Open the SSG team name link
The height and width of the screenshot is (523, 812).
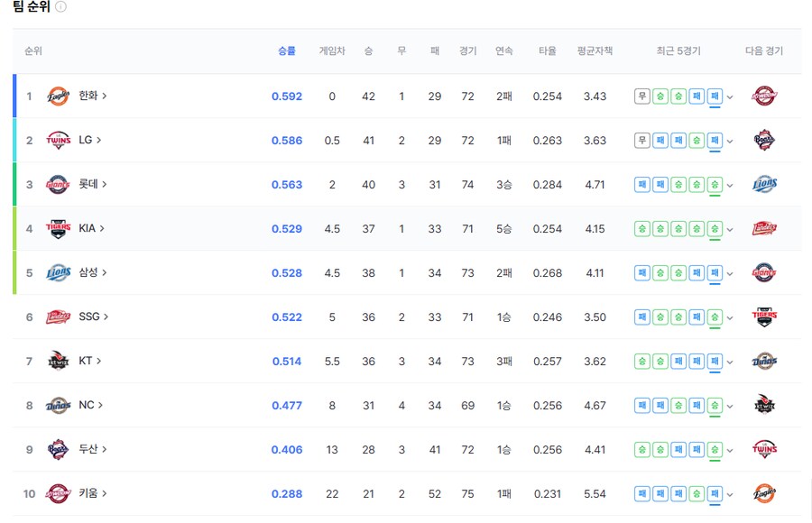pos(93,317)
